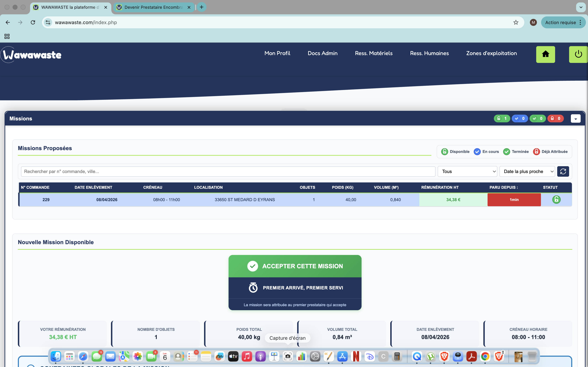
Task: Click the green padlock status icon on mission 229
Action: 556,200
